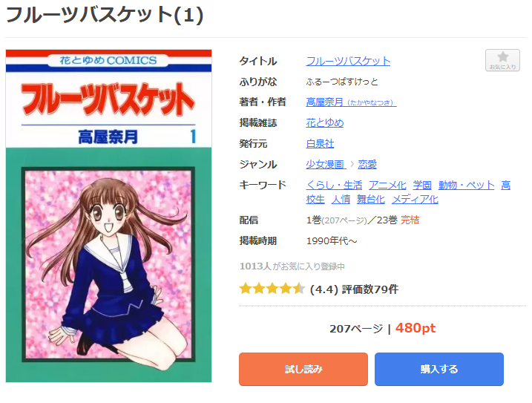Open the 白泉社 publisher link

tap(320, 143)
